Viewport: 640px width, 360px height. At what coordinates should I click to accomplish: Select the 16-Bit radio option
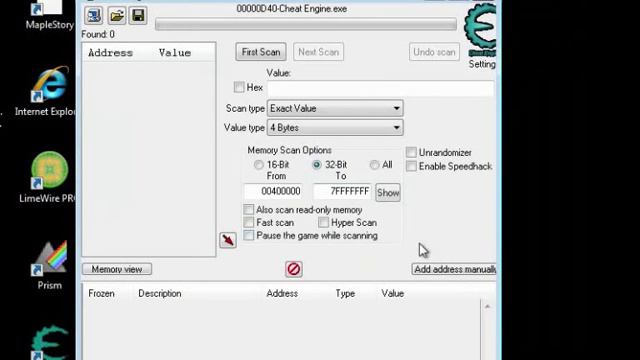[x=258, y=165]
